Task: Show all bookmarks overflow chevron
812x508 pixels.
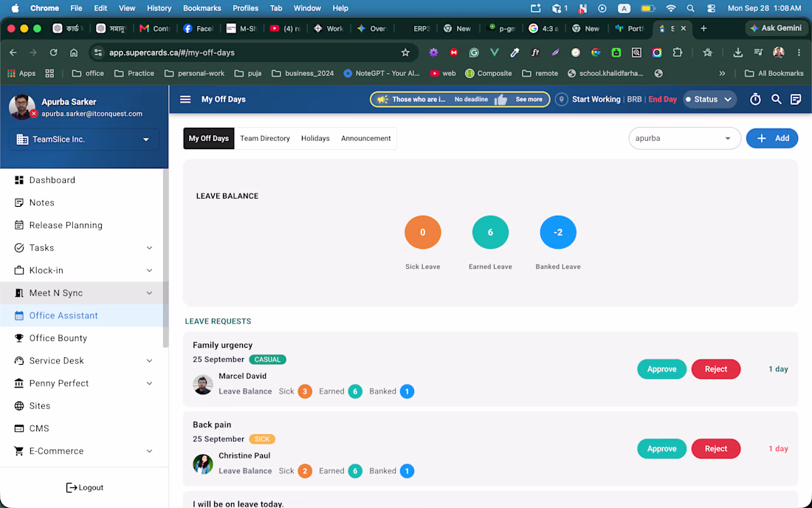Action: click(x=722, y=74)
